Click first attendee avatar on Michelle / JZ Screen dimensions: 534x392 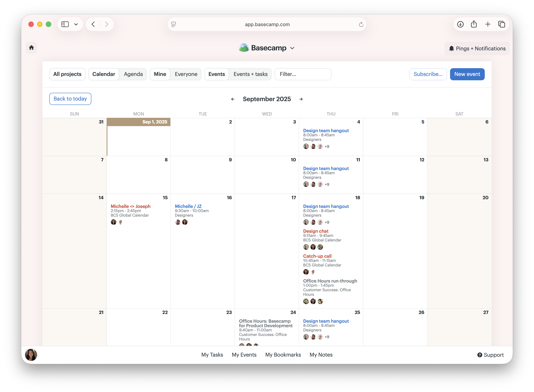(178, 222)
